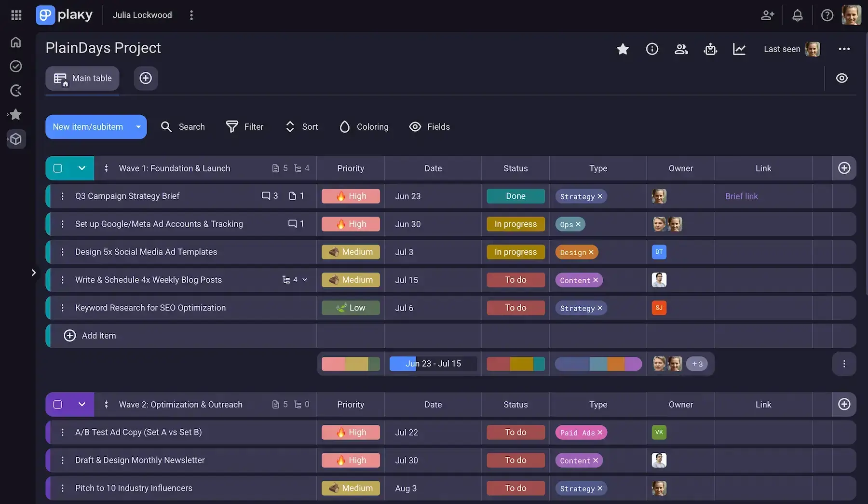The height and width of the screenshot is (504, 868).
Task: Open the Brief link
Action: 741,196
